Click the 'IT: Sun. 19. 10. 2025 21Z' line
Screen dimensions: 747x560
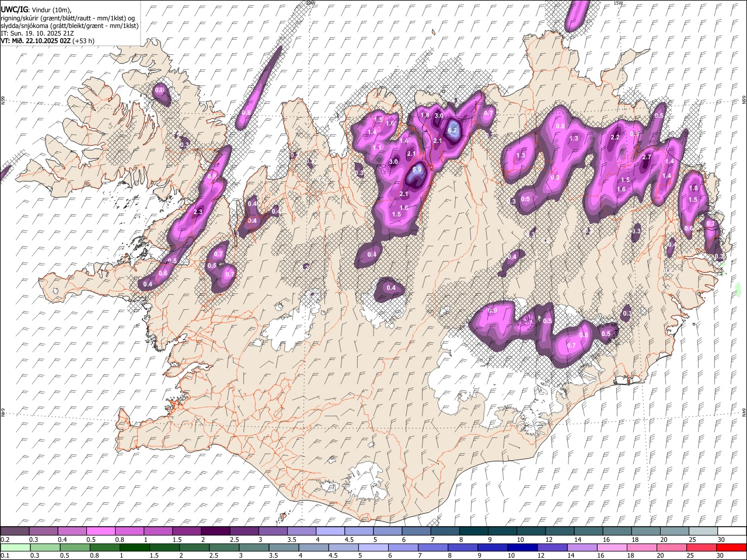click(x=37, y=33)
